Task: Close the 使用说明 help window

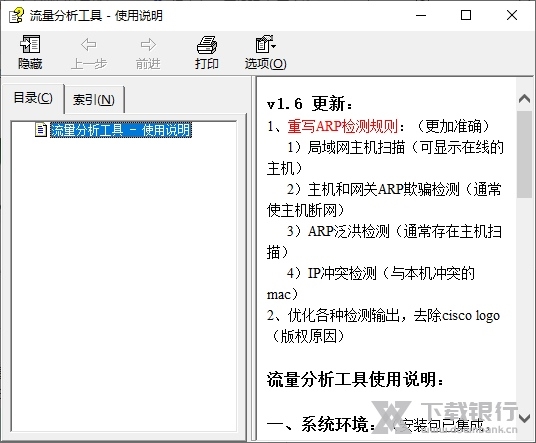Action: pyautogui.click(x=512, y=15)
